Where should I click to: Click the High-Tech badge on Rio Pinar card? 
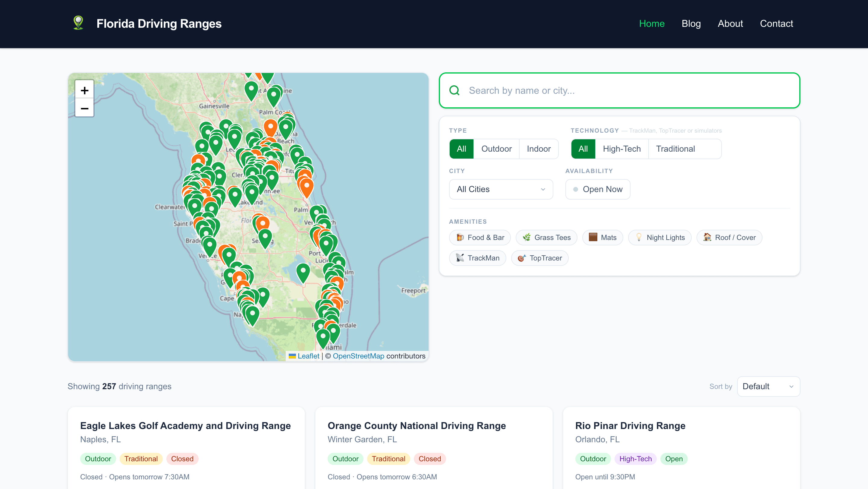(x=635, y=459)
